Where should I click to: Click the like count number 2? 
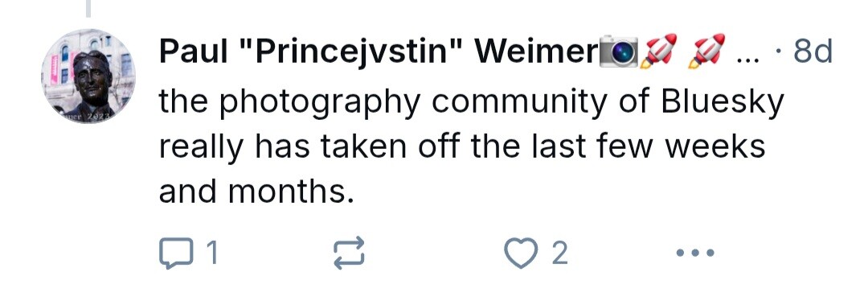(559, 254)
